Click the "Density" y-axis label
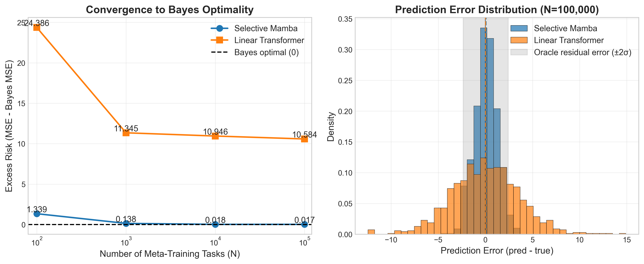The height and width of the screenshot is (264, 644). pyautogui.click(x=331, y=127)
